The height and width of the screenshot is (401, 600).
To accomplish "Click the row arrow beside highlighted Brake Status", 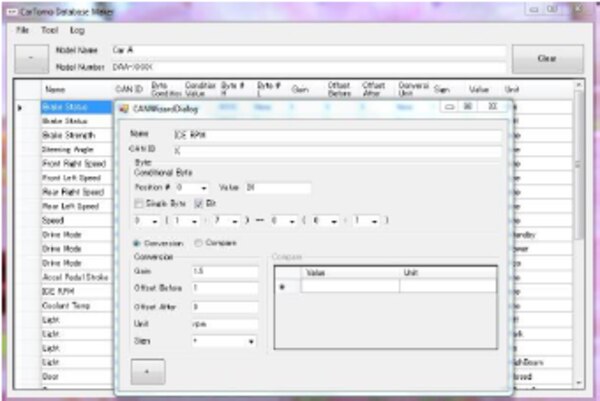I will [x=20, y=108].
